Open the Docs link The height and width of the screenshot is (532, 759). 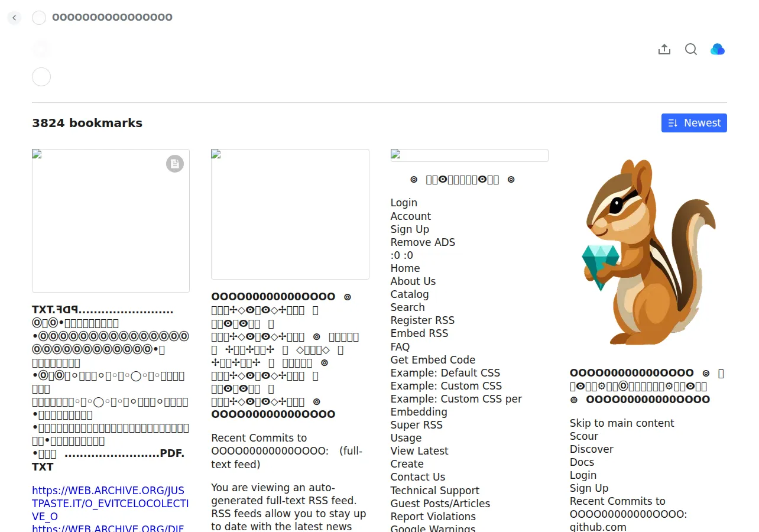pos(582,462)
